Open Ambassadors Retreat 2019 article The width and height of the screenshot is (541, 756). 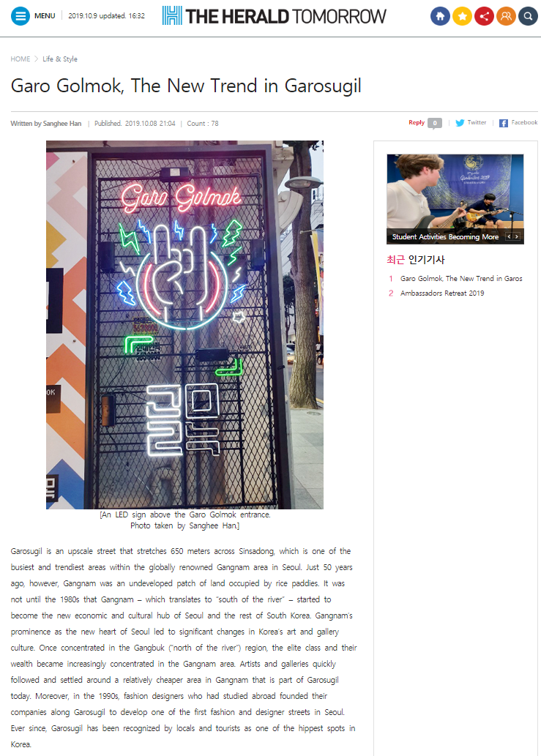click(x=442, y=293)
